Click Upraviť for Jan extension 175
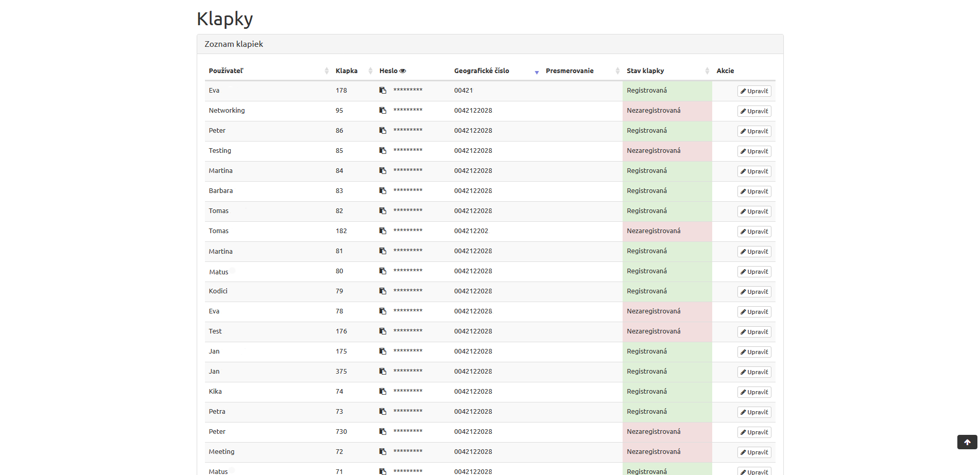 (x=754, y=352)
